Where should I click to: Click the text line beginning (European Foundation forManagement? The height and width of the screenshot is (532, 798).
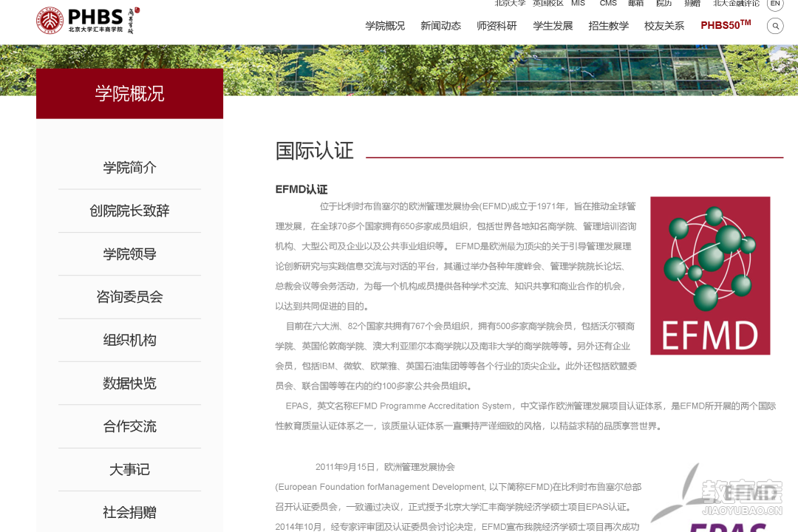[x=458, y=487]
